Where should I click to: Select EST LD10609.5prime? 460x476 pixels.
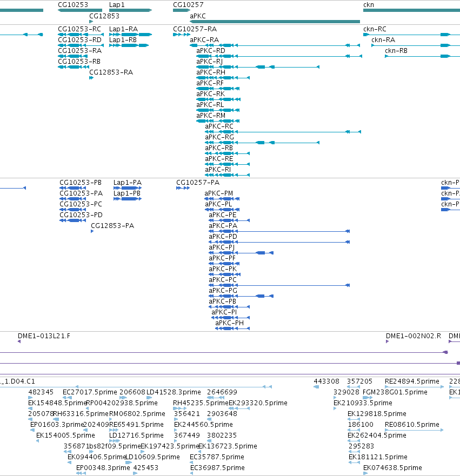pyautogui.click(x=129, y=462)
